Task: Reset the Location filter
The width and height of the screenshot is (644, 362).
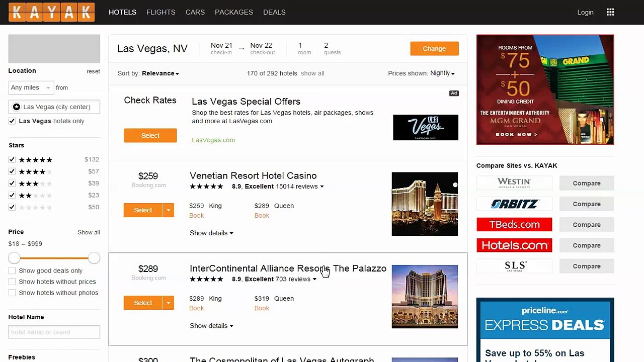Action: point(93,71)
